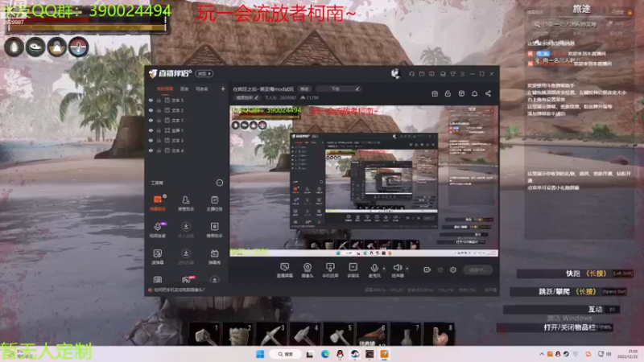The height and width of the screenshot is (362, 644).
Task: Click the edit button beside stream title
Action: 304,88
